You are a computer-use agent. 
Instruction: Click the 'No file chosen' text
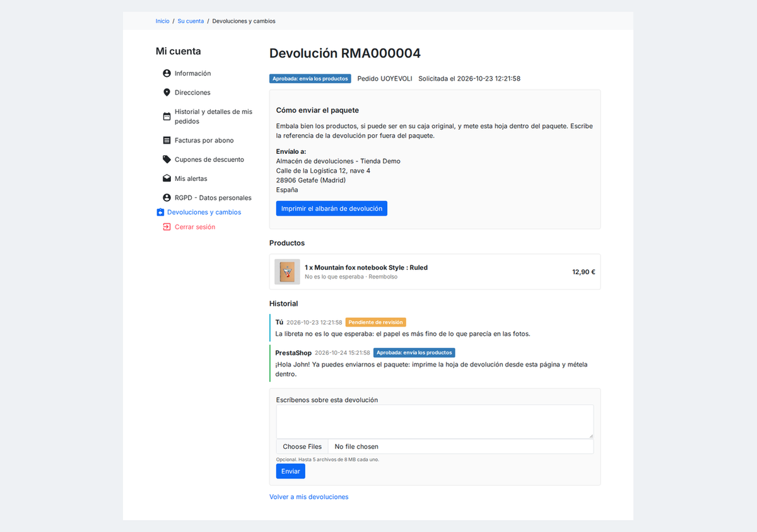pos(356,446)
